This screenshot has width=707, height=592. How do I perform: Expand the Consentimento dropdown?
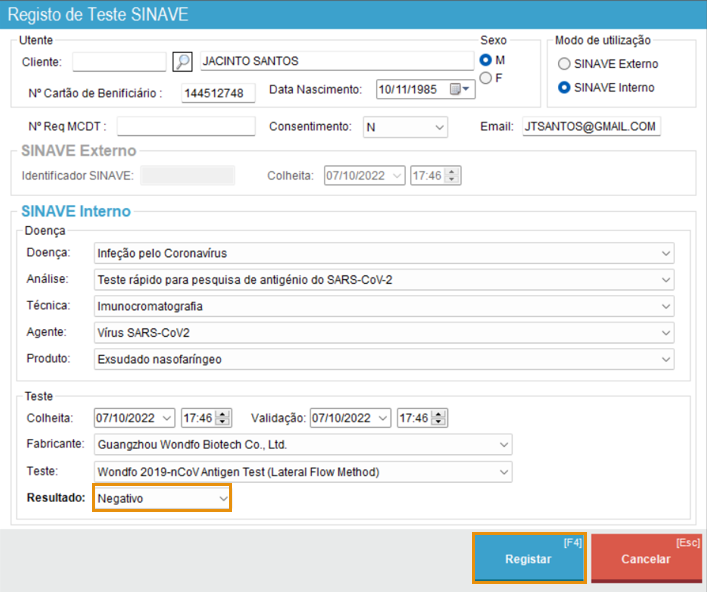click(x=439, y=127)
